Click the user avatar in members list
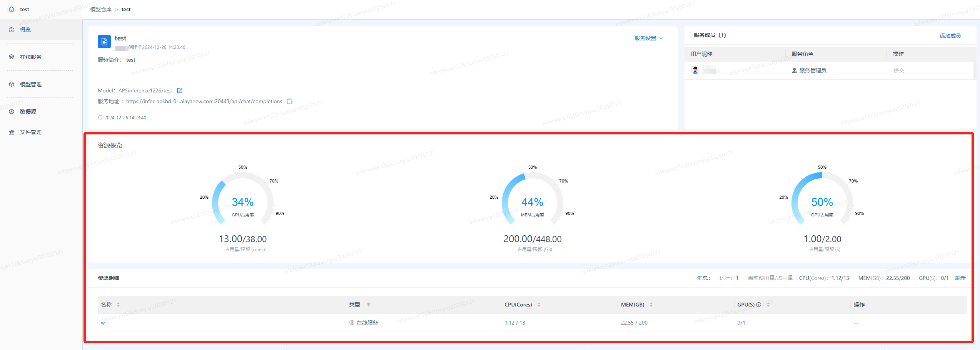The image size is (980, 350). point(695,70)
